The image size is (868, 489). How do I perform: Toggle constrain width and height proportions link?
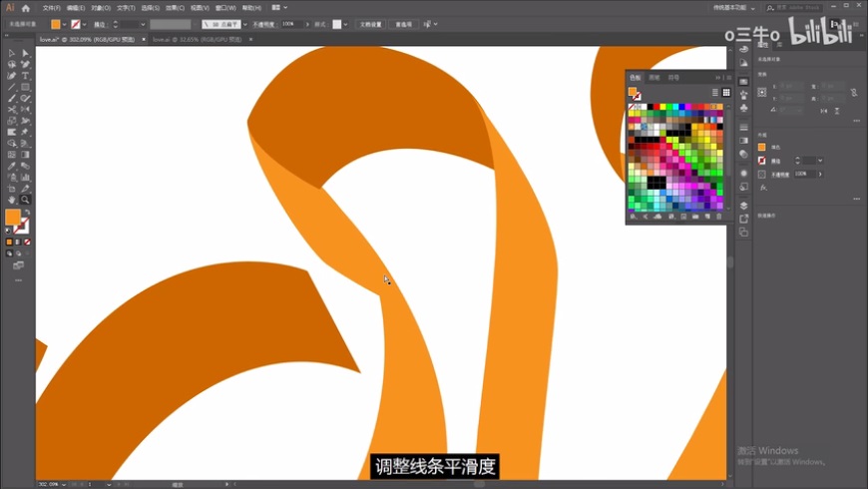[854, 92]
